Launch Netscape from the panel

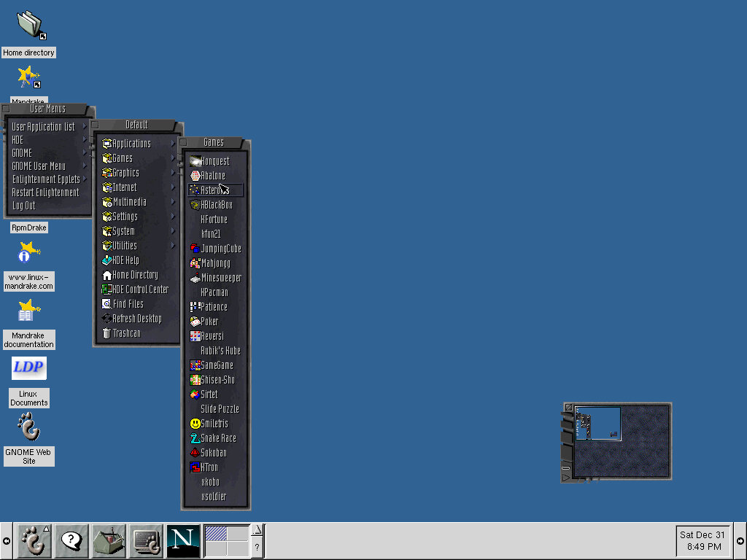pyautogui.click(x=183, y=541)
